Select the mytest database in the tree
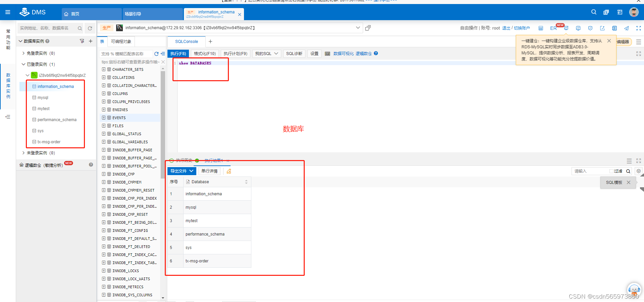The height and width of the screenshot is (302, 644). point(43,109)
